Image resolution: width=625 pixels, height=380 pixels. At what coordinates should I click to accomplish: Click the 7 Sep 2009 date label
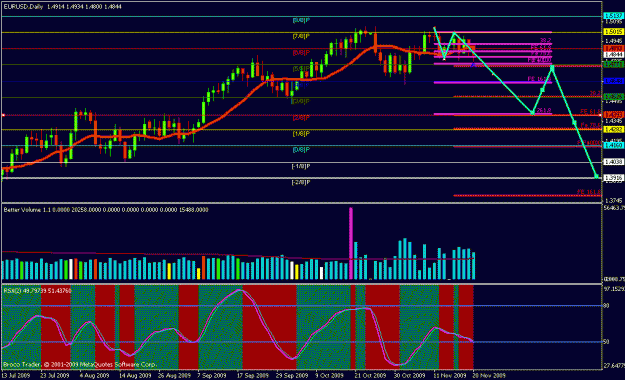pos(212,376)
